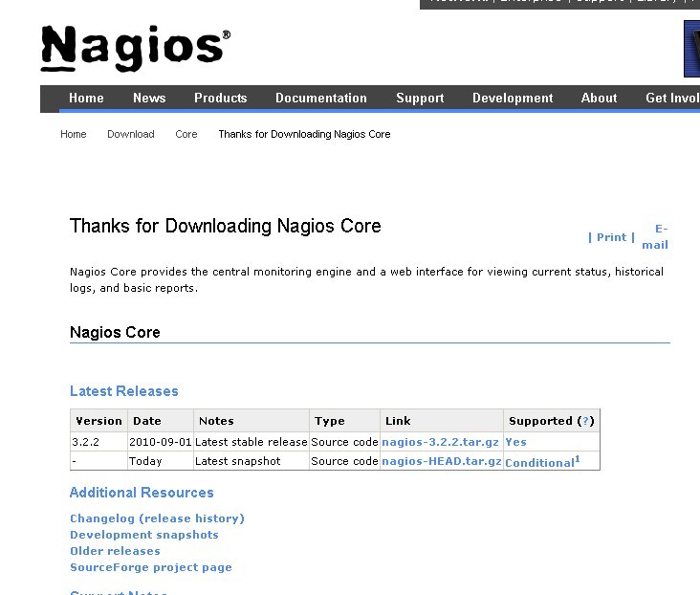
Task: Click the 2010-09-01 date cell
Action: click(161, 442)
